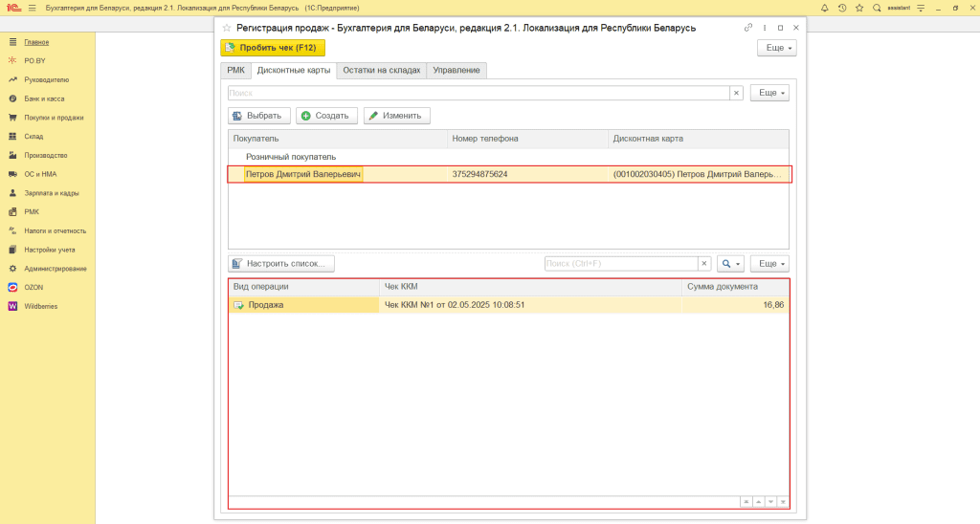Screen dimensions: 980x524
Task: Expand the top form Еще dropdown
Action: pyautogui.click(x=777, y=48)
